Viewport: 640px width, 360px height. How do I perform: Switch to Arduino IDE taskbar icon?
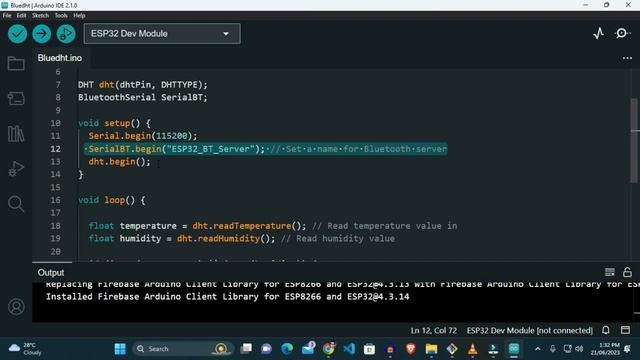tap(513, 349)
